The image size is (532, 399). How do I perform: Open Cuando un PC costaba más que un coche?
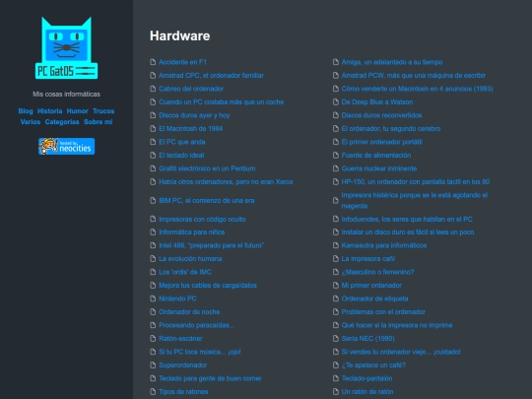click(x=222, y=101)
